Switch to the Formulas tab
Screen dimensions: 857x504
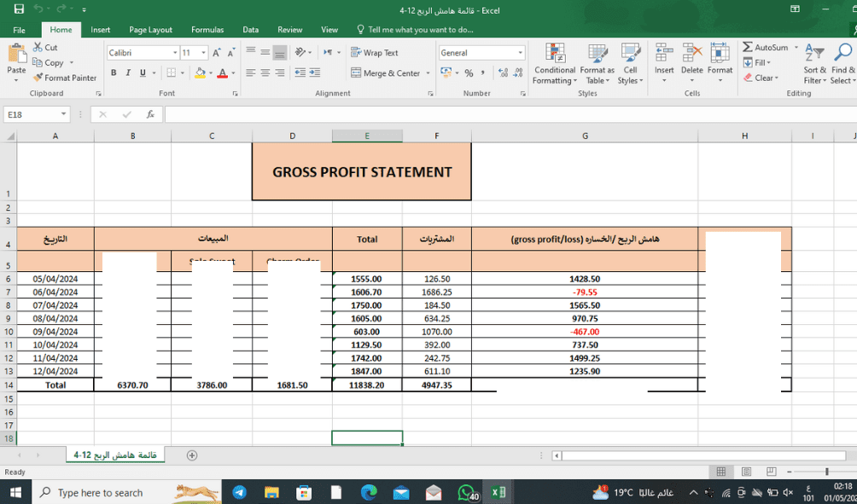(x=207, y=30)
